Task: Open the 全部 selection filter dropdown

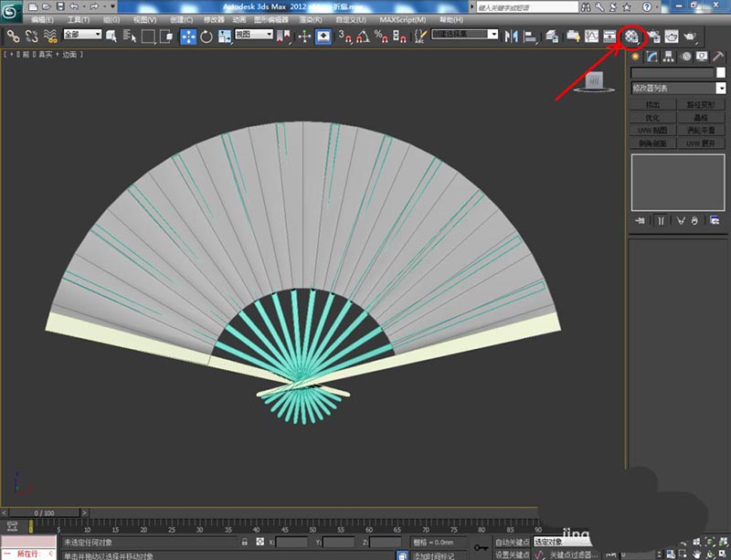Action: click(x=82, y=35)
